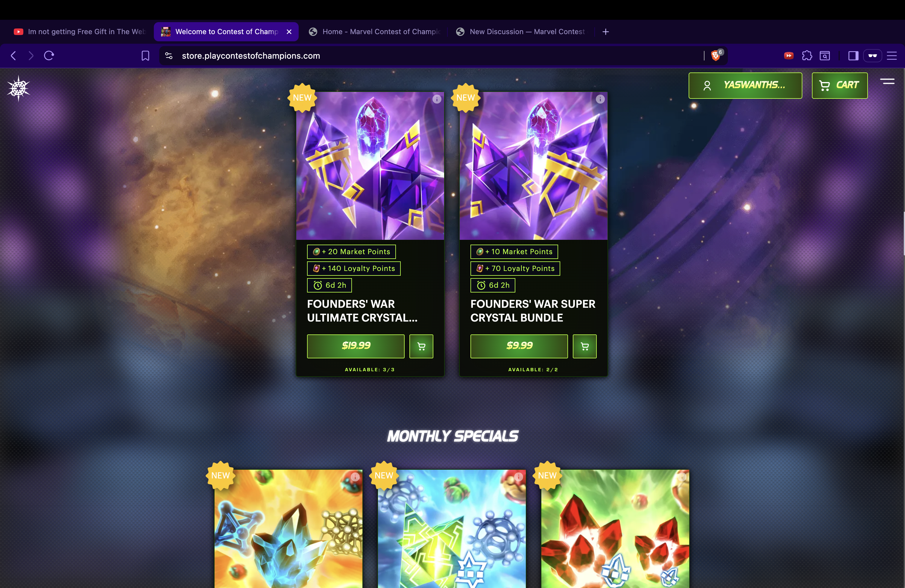
Task: Click info icon on Founders' War Ultimate Crystal card
Action: [x=437, y=99]
